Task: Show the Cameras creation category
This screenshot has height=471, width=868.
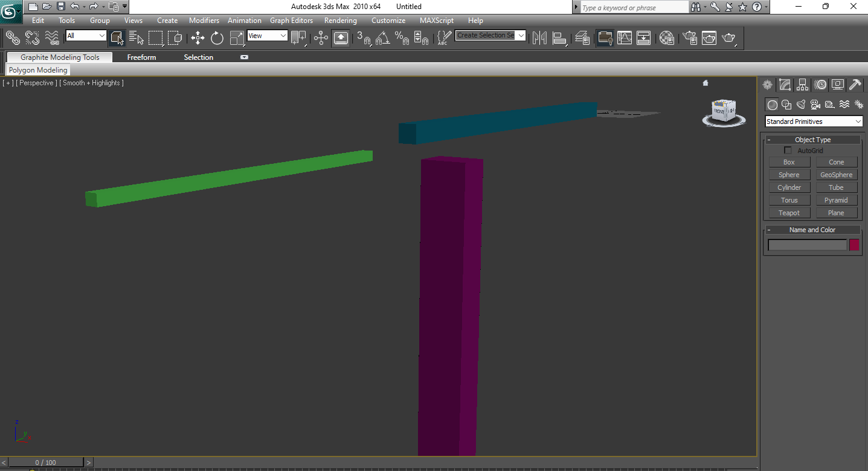Action: (815, 105)
